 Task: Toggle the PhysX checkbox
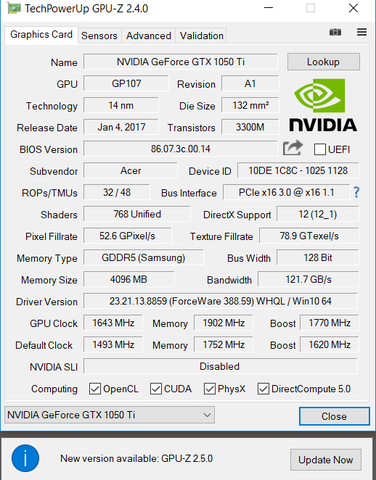pyautogui.click(x=210, y=389)
